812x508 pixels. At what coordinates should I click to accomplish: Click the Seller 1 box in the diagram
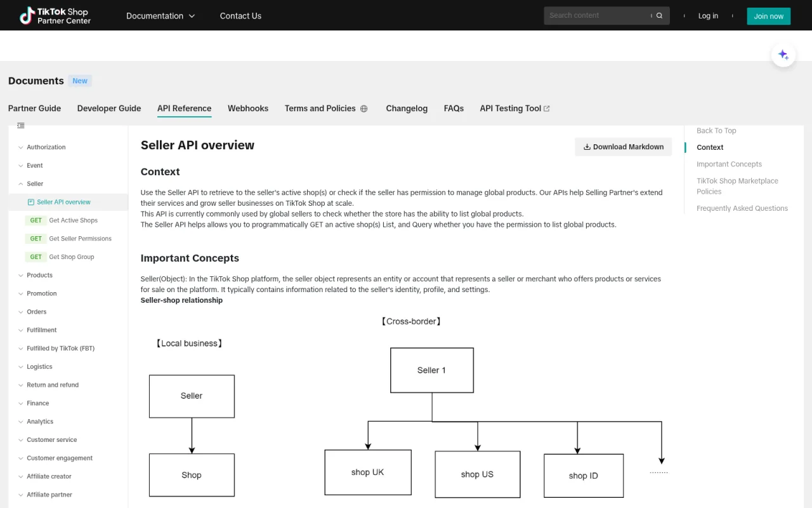click(x=432, y=370)
